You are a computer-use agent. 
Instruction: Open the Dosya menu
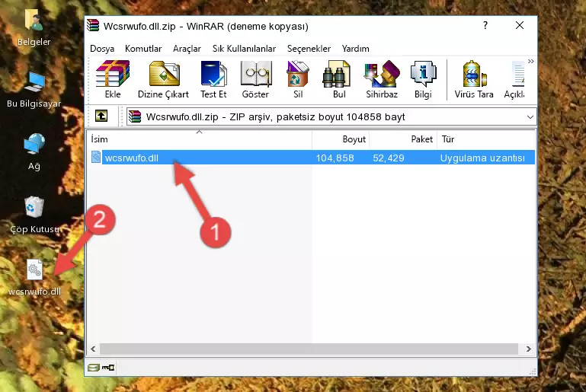click(102, 49)
